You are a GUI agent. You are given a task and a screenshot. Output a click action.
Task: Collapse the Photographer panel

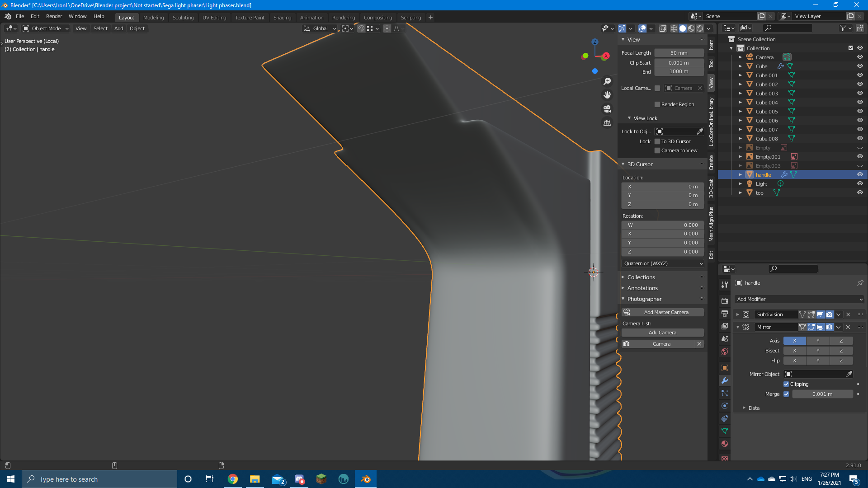click(644, 299)
